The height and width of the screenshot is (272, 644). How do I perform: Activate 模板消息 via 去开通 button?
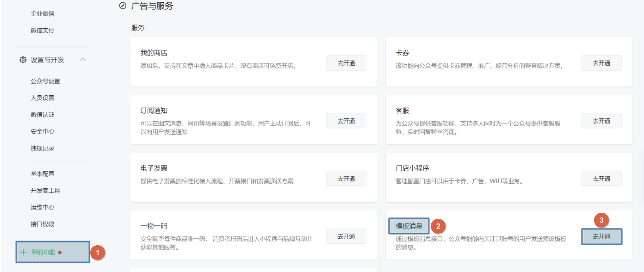601,236
